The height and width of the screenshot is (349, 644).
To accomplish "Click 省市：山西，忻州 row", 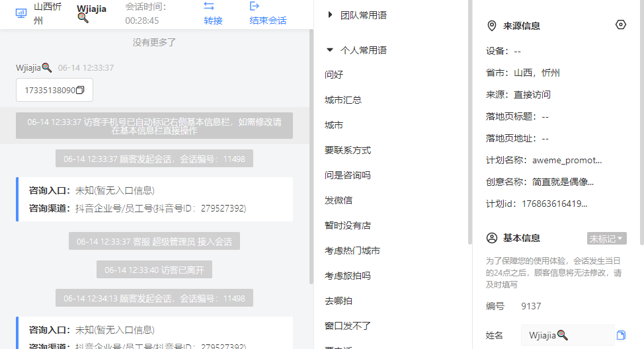I will coord(523,73).
